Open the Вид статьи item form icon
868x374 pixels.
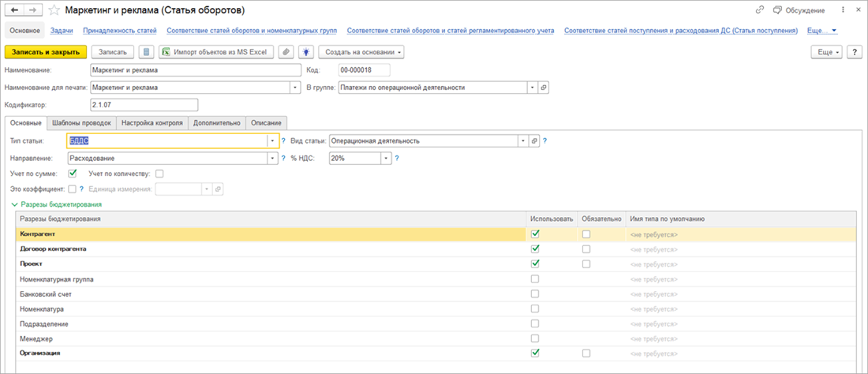coord(533,141)
